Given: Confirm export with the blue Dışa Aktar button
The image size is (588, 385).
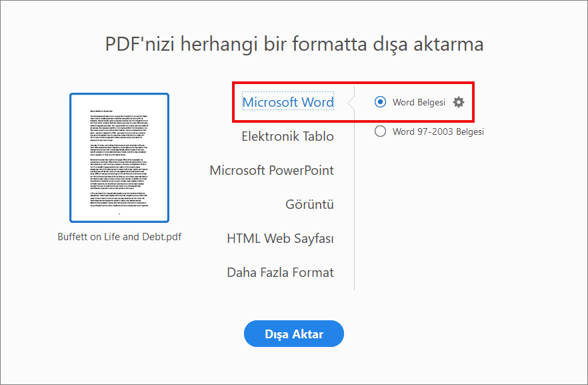Looking at the screenshot, I should coord(294,334).
